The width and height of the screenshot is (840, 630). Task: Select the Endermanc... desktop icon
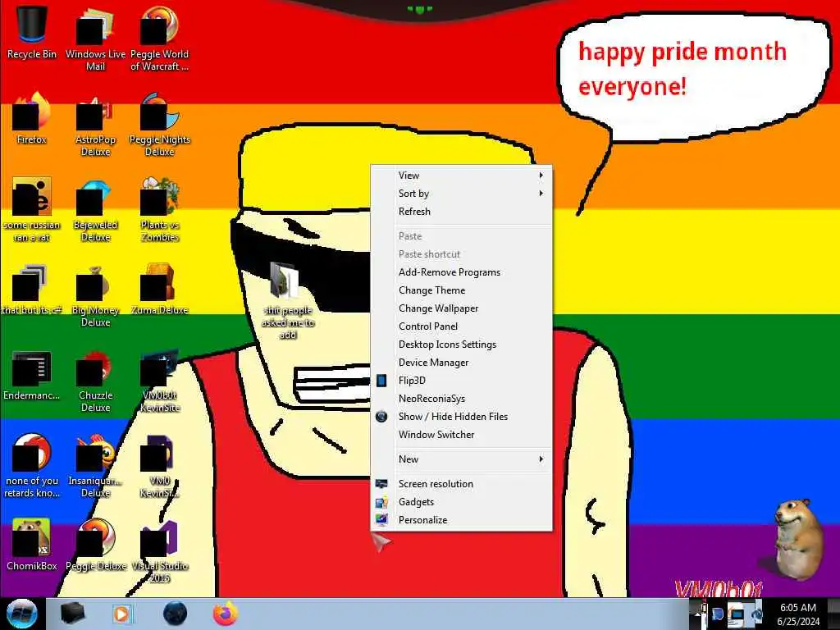[x=32, y=375]
